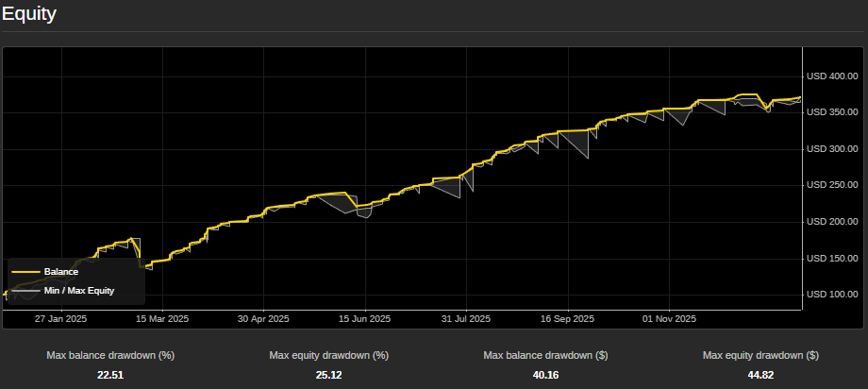Select the 16 Sep 2025 date label
This screenshot has height=389, width=868.
coord(568,319)
